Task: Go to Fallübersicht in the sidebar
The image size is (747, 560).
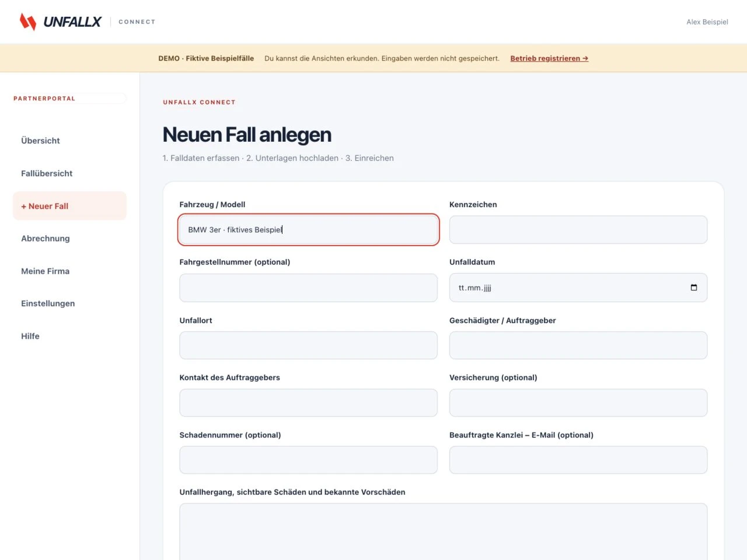Action: [47, 173]
